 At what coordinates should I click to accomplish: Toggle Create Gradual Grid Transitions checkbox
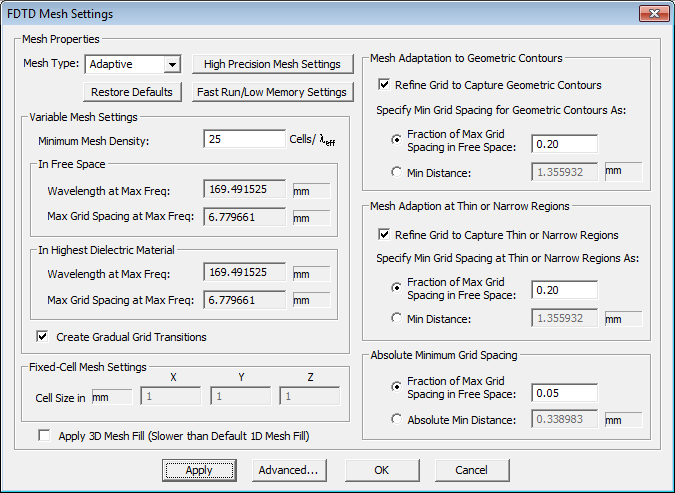pos(43,337)
